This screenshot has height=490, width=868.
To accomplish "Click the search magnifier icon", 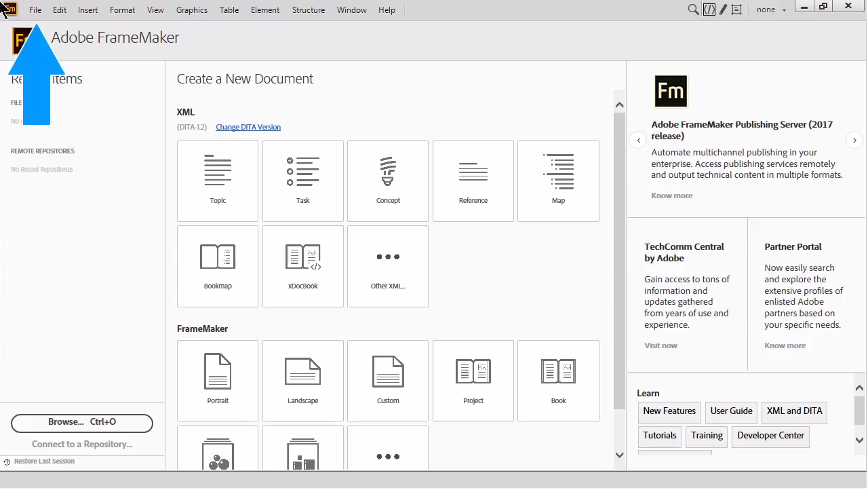I will [693, 10].
